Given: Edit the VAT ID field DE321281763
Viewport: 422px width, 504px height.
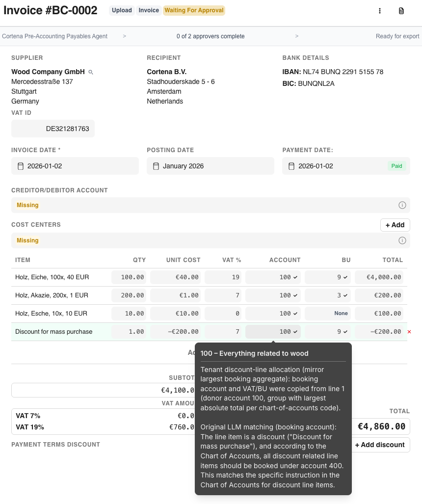Looking at the screenshot, I should coord(53,129).
